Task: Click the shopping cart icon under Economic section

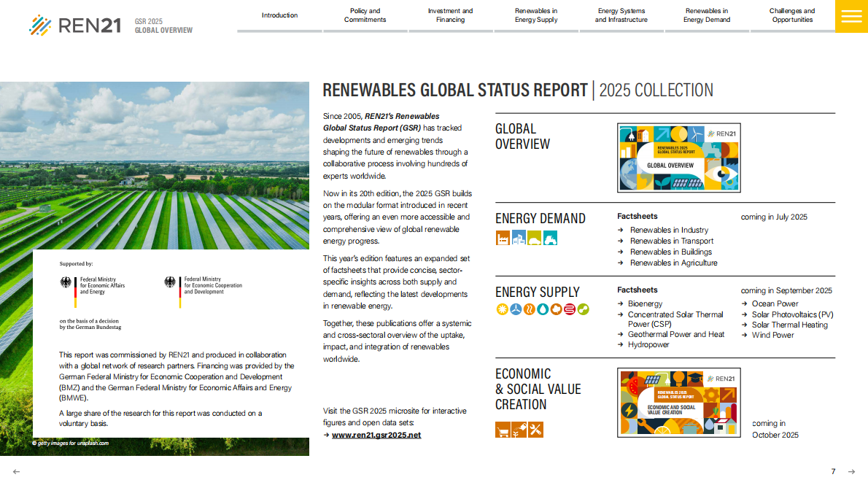Action: (x=503, y=430)
